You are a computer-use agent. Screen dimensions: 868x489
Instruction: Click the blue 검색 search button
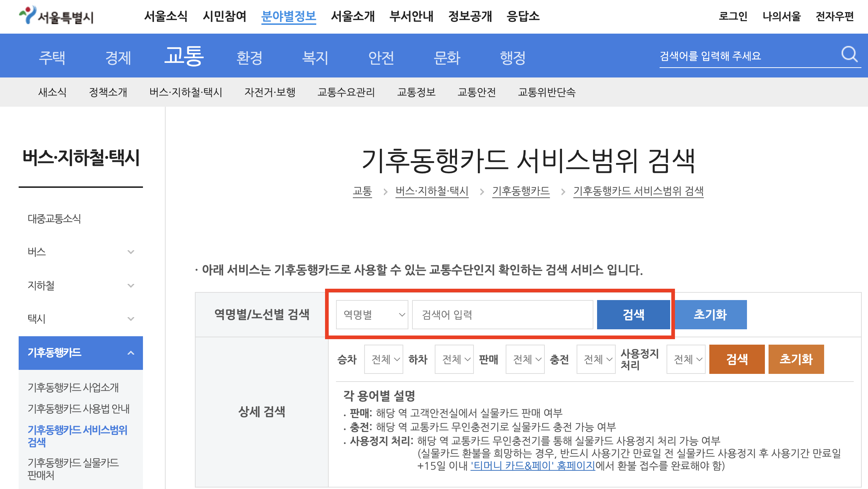click(x=633, y=314)
